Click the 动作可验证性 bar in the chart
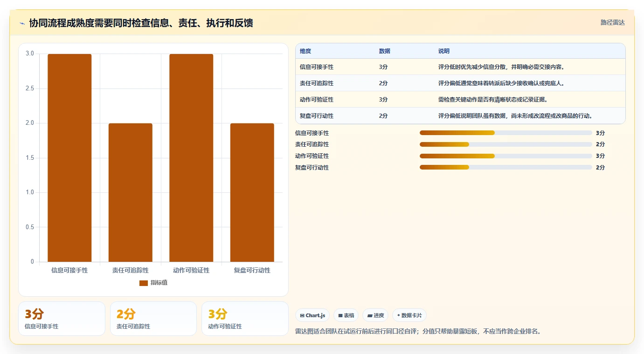The width and height of the screenshot is (644, 354). tap(191, 158)
